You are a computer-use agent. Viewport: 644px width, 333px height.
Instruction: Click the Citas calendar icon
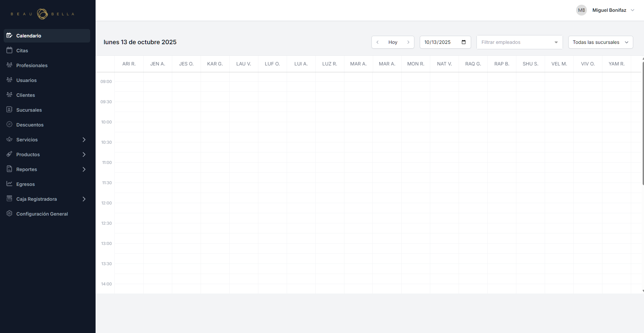9,50
